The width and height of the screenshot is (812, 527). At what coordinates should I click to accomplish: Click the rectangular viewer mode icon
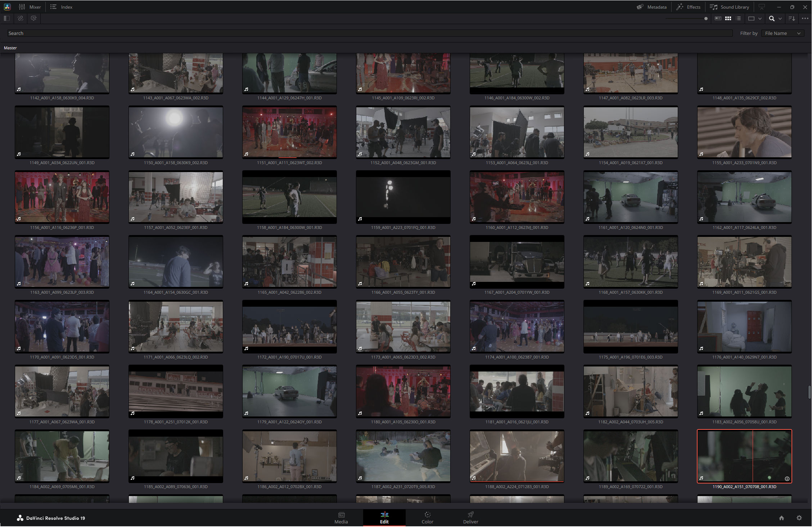[751, 18]
